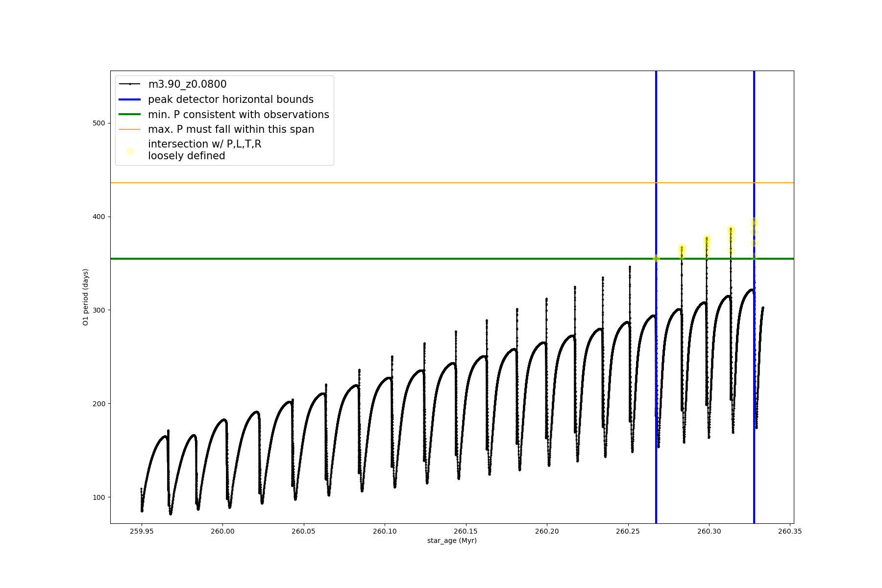Select the 'm3.90_z0.0800' legend label
The image size is (882, 588).
click(x=187, y=84)
